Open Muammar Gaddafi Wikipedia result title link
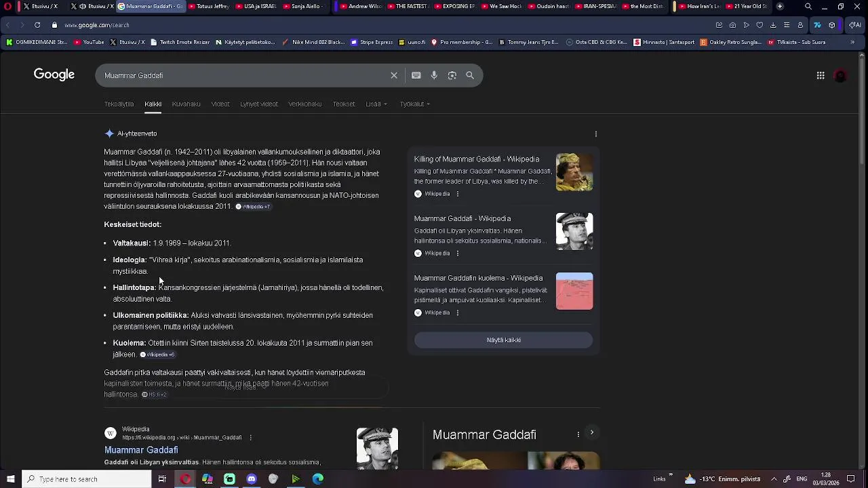The height and width of the screenshot is (488, 868). (141, 450)
